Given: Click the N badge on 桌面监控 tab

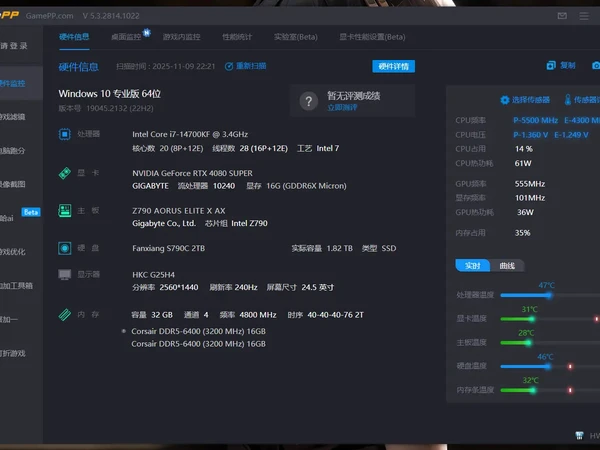Looking at the screenshot, I should pyautogui.click(x=147, y=33).
